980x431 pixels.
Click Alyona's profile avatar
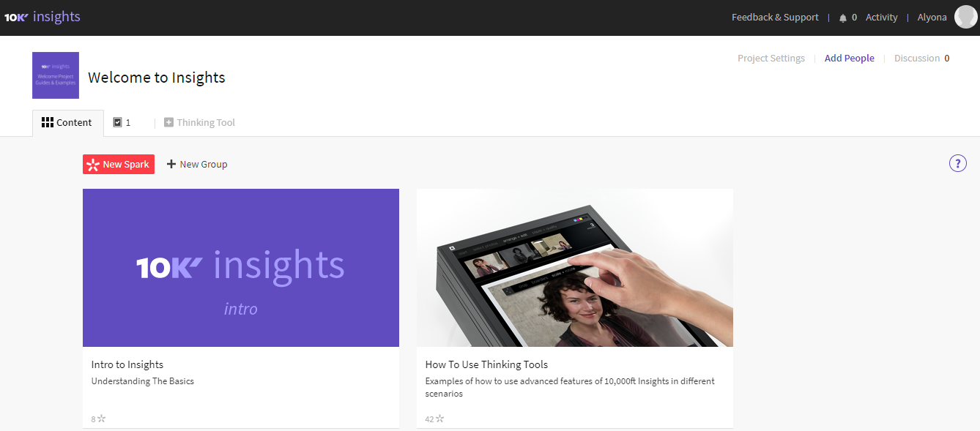[x=966, y=17]
